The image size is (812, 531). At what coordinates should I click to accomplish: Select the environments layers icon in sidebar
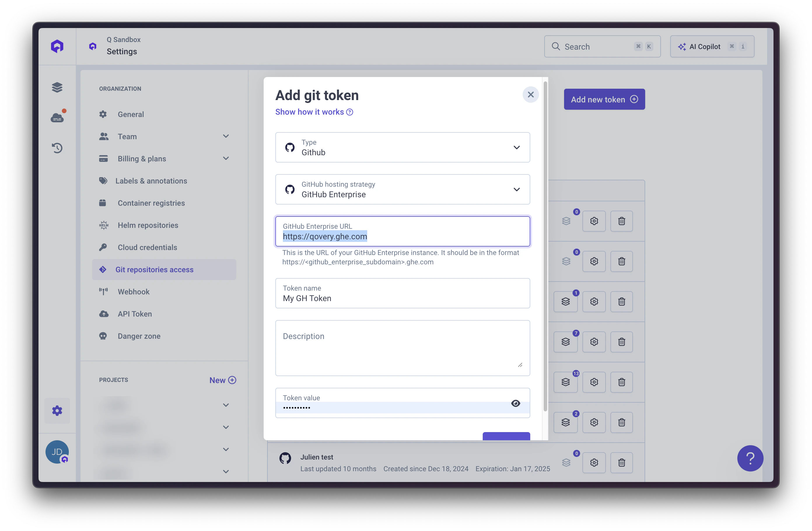[57, 87]
